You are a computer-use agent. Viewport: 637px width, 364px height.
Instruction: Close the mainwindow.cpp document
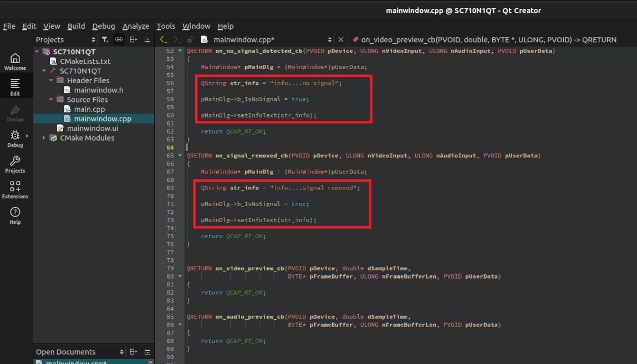pyautogui.click(x=341, y=39)
